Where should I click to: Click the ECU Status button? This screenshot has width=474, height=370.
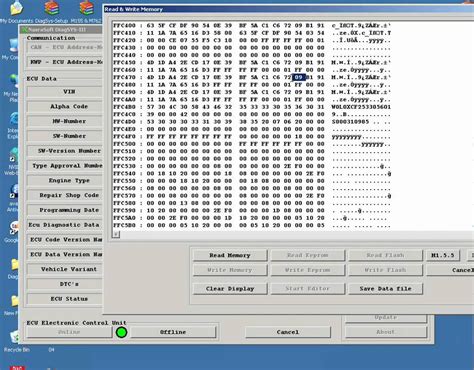(x=65, y=299)
